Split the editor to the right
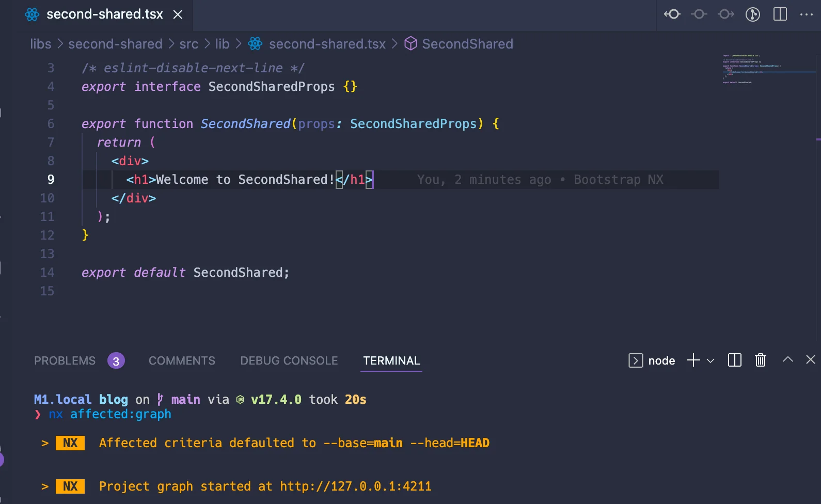The height and width of the screenshot is (504, 821). coord(780,14)
